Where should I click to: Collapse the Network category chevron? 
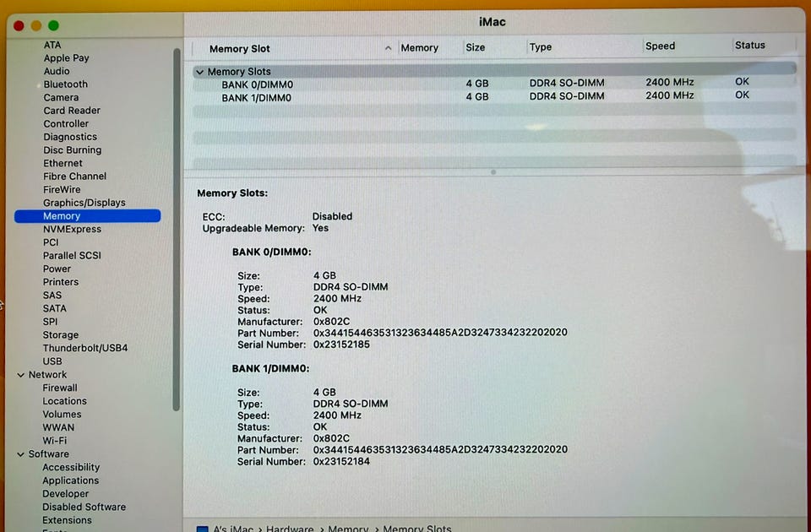20,375
